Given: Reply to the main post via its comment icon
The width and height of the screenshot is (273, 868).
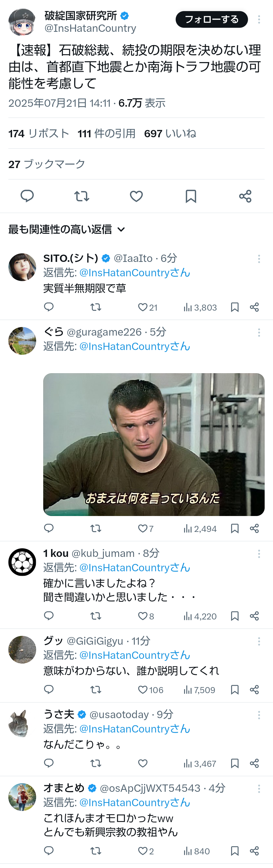Looking at the screenshot, I should pos(27,196).
